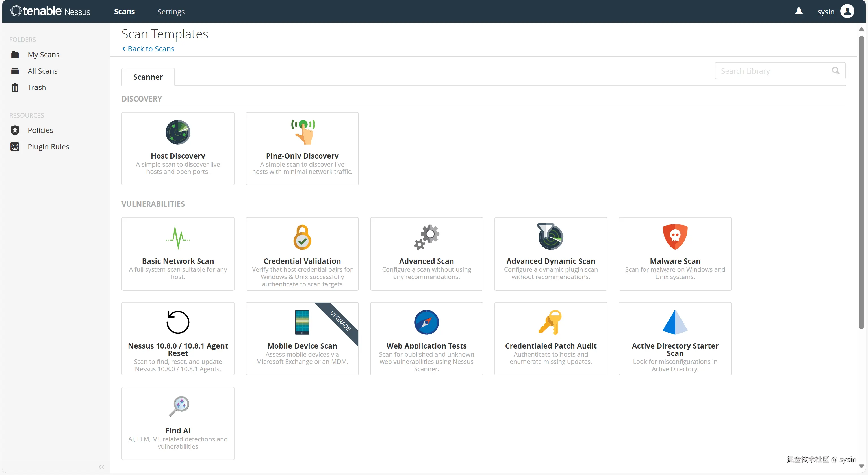This screenshot has height=475, width=868.
Task: Select the Active Directory Starter Scan pyramid
Action: tap(674, 322)
